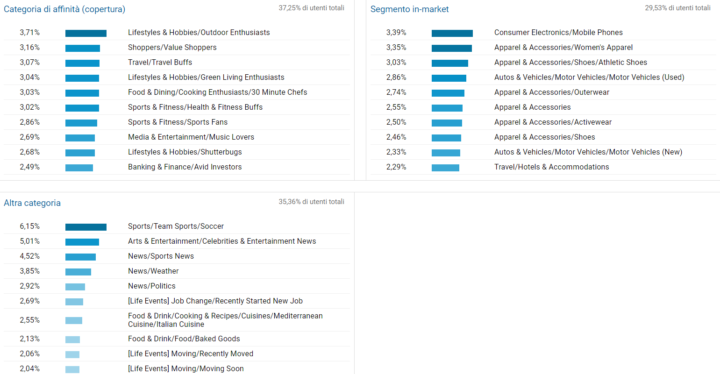Click the 2,29% value for Hotels & Accommodations

tap(396, 167)
